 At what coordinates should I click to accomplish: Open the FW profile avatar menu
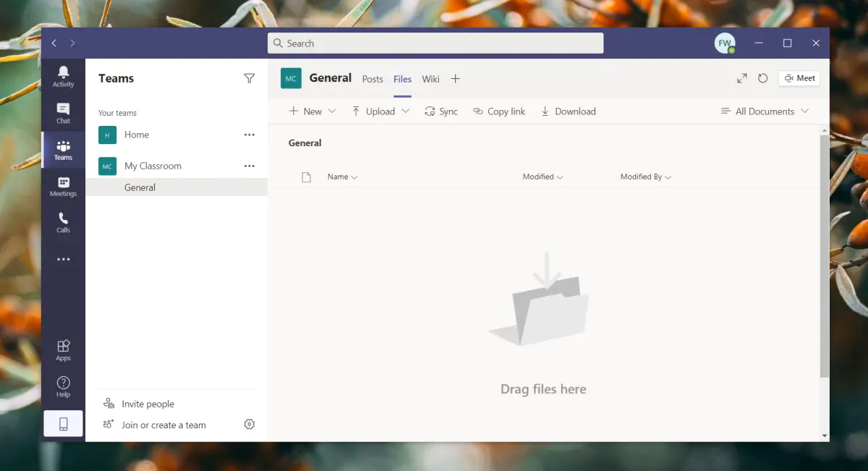[725, 43]
